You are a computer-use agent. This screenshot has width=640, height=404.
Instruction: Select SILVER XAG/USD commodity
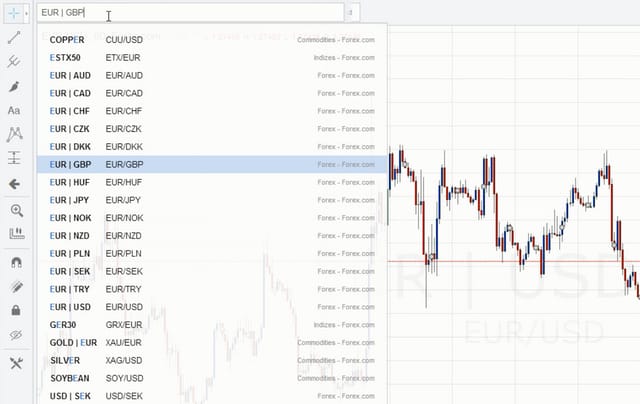212,360
